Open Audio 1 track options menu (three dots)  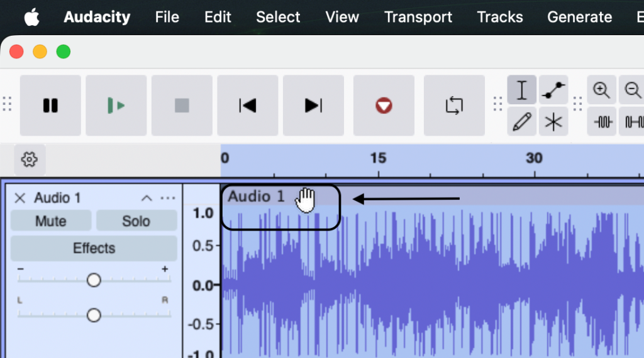pos(168,198)
